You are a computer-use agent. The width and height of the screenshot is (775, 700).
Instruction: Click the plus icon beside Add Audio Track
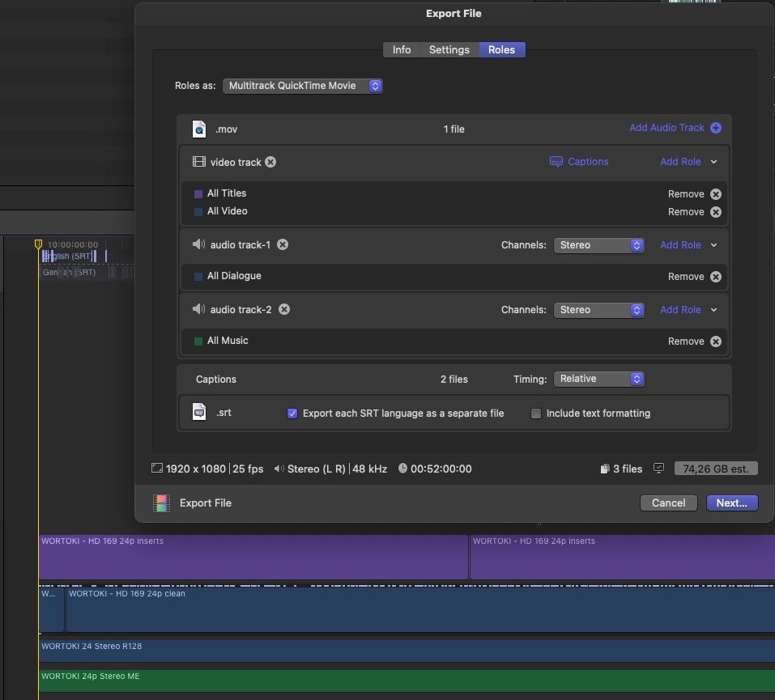[x=715, y=128]
